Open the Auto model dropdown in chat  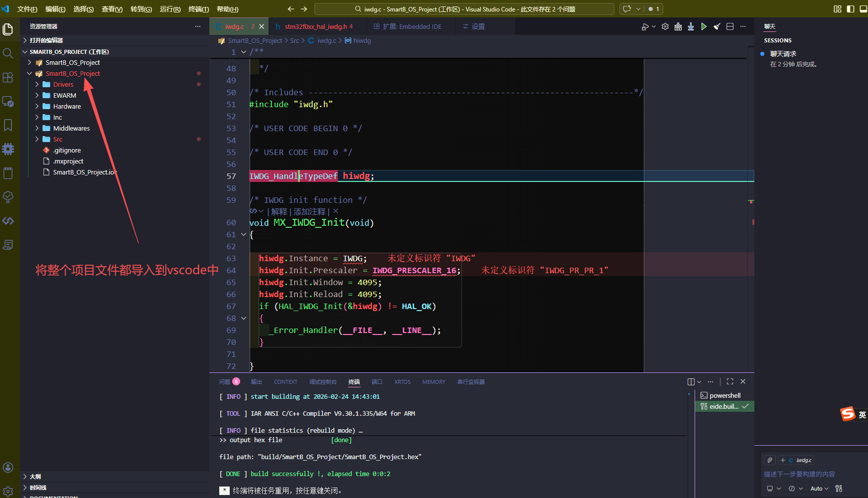819,489
